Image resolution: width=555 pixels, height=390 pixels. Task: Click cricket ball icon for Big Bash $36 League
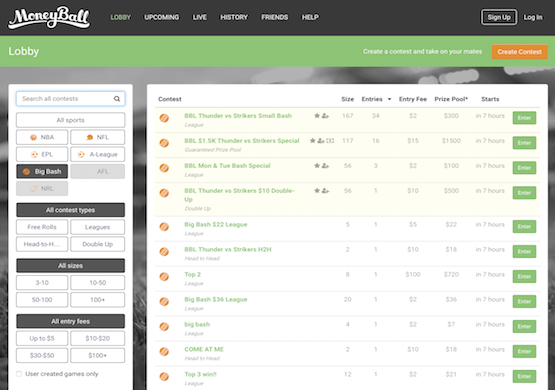coord(164,302)
